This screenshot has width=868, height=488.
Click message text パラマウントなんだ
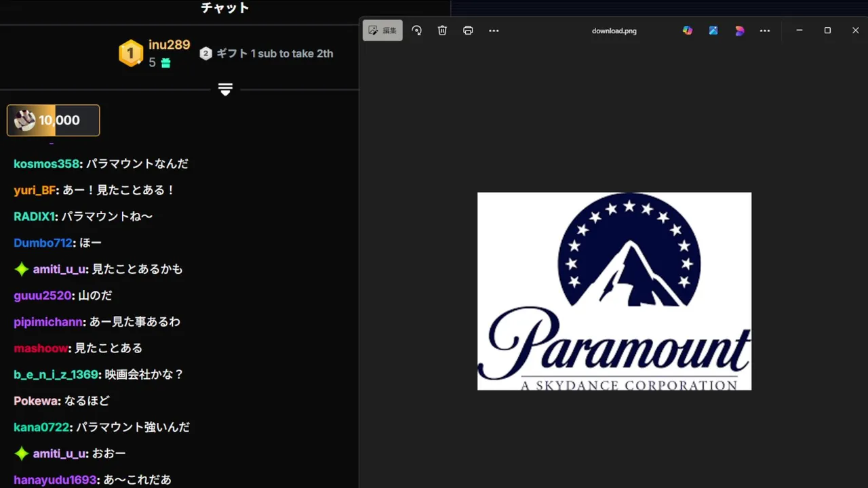137,164
